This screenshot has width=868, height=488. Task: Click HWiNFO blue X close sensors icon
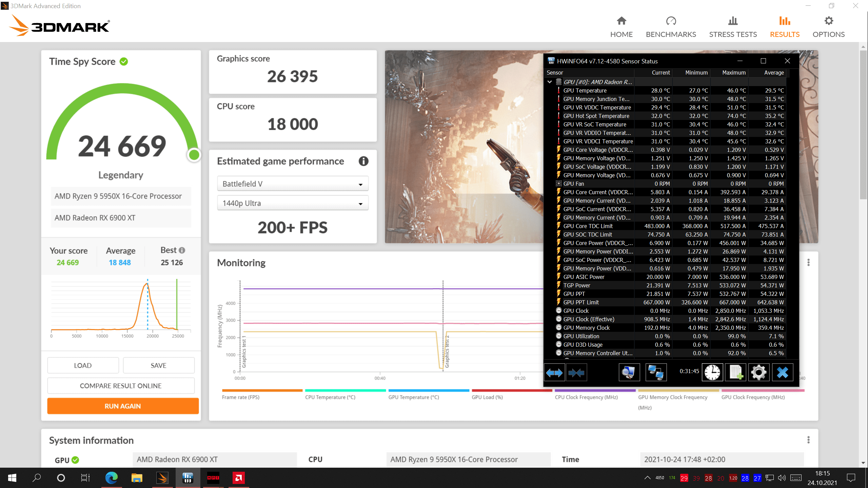click(782, 372)
